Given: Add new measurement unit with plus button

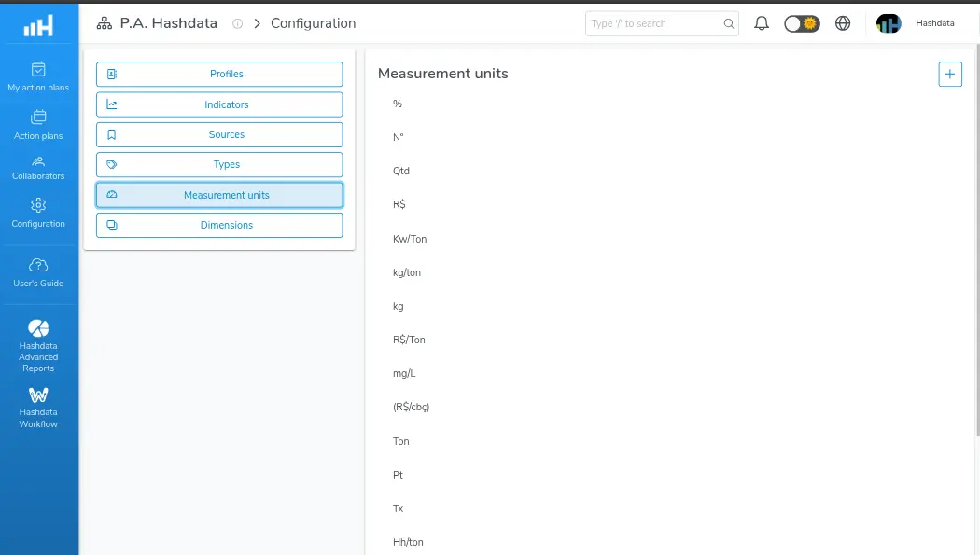Looking at the screenshot, I should pos(950,75).
